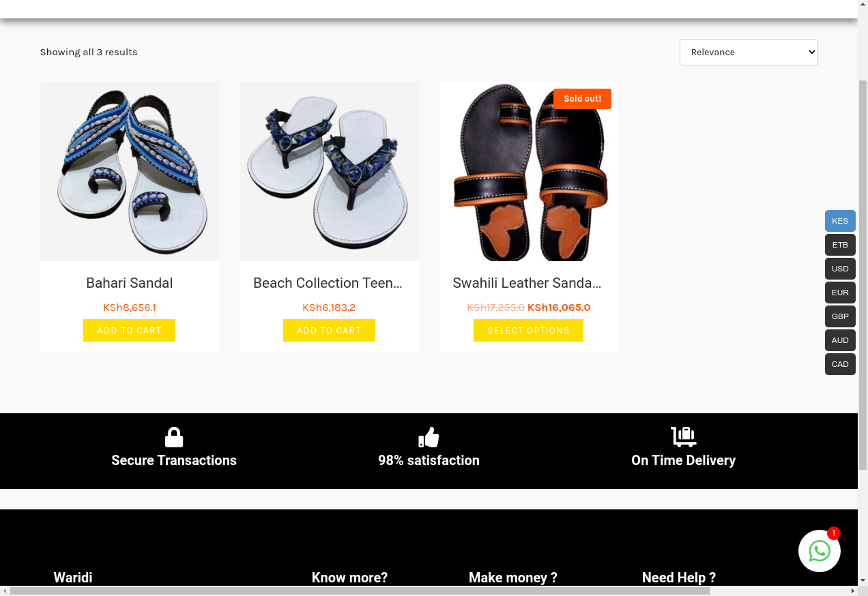View the Swahili Leather Sandal image
The width and height of the screenshot is (868, 596).
(529, 171)
